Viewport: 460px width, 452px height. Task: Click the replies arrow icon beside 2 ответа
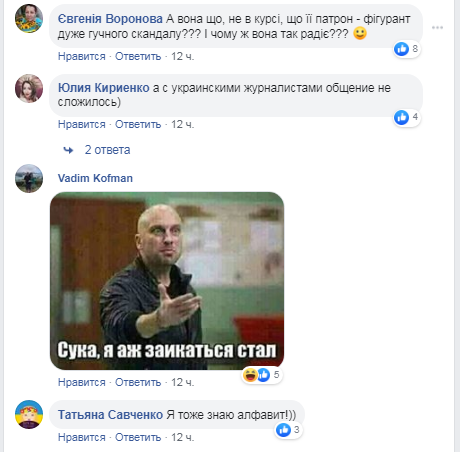click(68, 150)
